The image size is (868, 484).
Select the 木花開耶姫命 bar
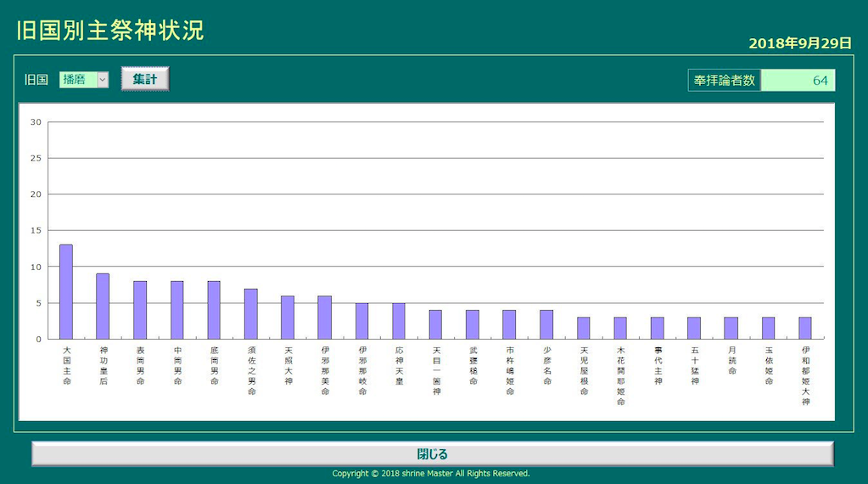[x=620, y=329]
